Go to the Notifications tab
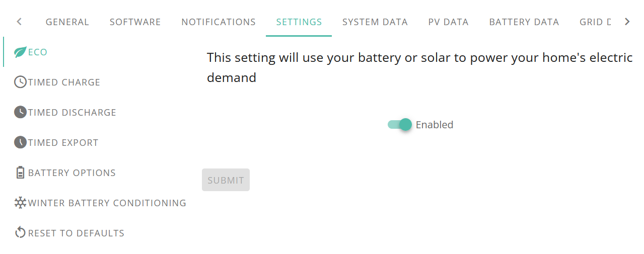The height and width of the screenshot is (254, 644). point(219,22)
